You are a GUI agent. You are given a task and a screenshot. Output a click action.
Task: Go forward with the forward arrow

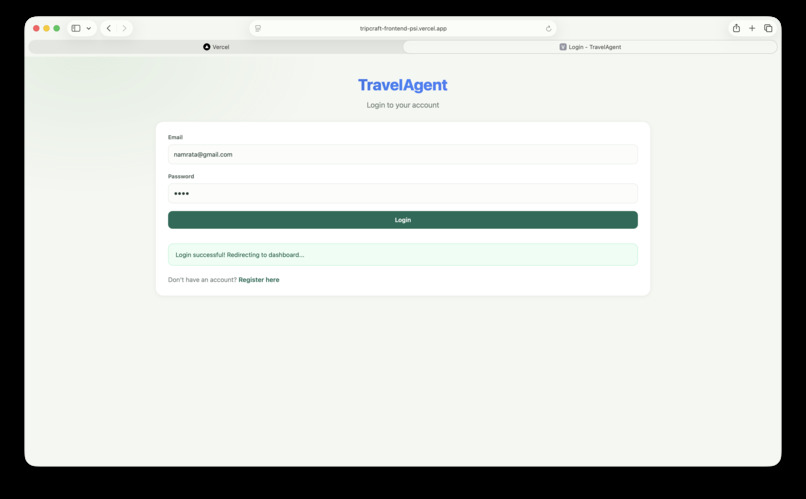click(124, 28)
